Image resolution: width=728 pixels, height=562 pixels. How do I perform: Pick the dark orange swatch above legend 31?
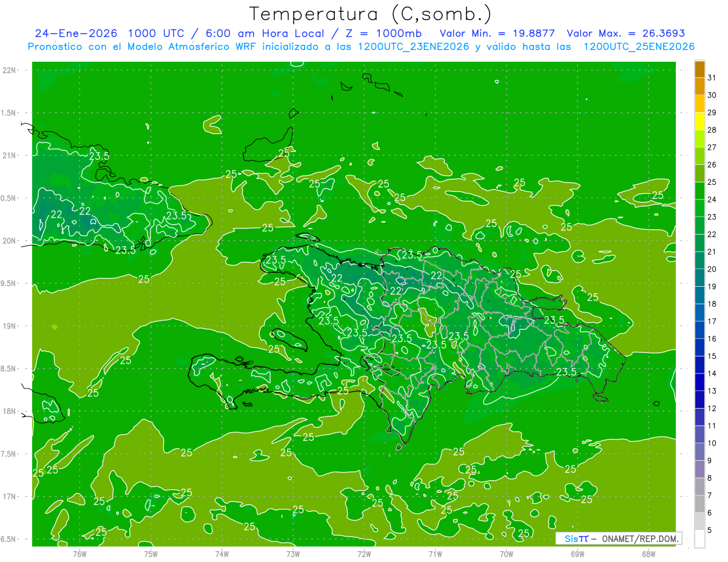click(x=699, y=69)
